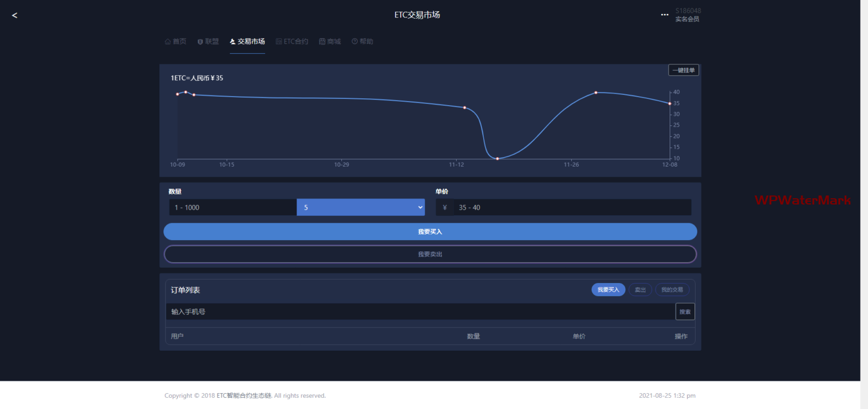This screenshot has width=868, height=409.
Task: Open the quantity dropdown showing 5
Action: click(361, 207)
